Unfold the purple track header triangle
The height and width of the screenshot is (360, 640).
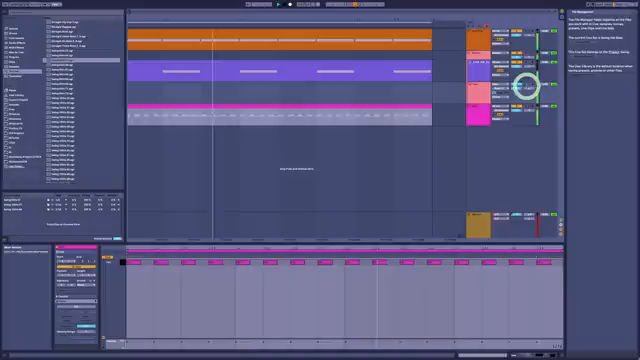pyautogui.click(x=469, y=62)
